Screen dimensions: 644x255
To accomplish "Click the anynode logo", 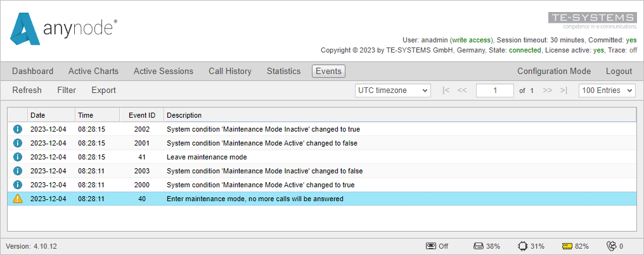I will pos(63,28).
